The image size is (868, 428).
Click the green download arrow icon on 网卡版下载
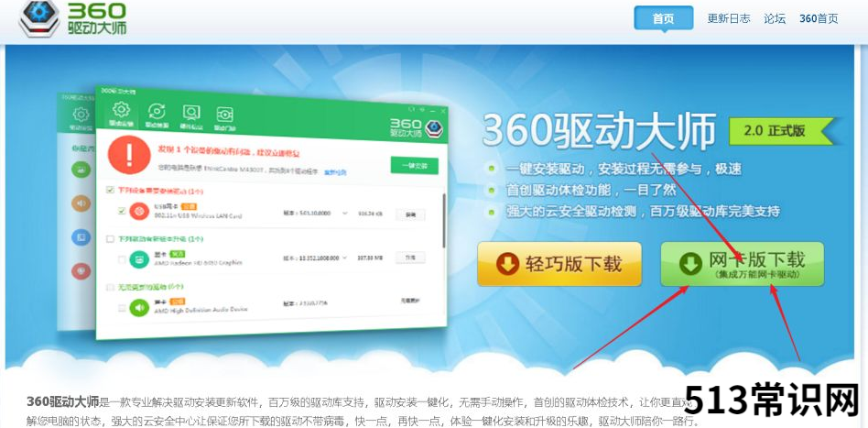(x=690, y=265)
